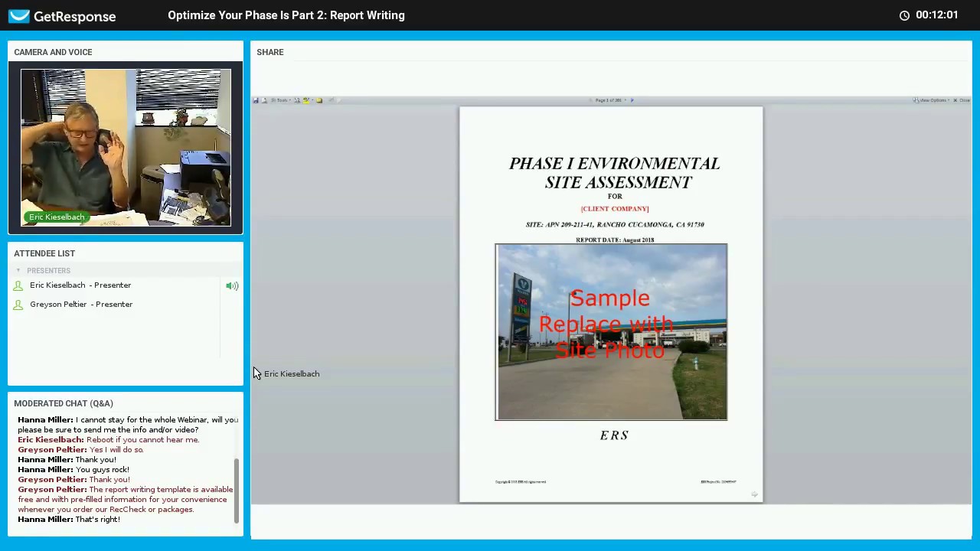The image size is (980, 551).
Task: Click chat message 'Yes I will do so.'
Action: pyautogui.click(x=116, y=450)
